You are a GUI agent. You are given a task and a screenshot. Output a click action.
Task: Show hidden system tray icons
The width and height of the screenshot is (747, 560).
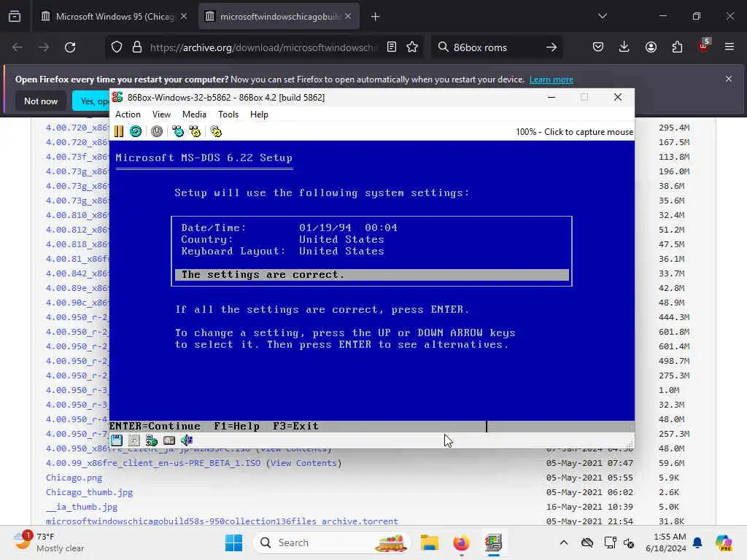tap(564, 542)
